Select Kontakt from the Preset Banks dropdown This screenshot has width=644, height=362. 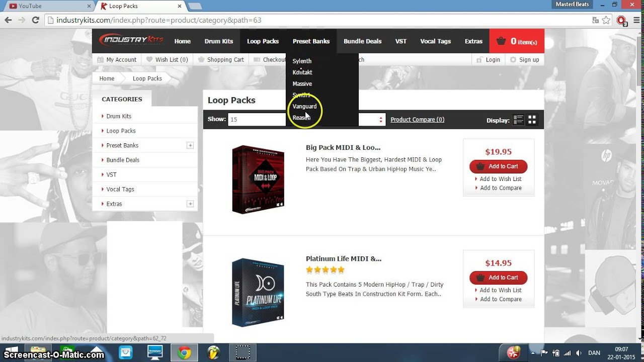pyautogui.click(x=302, y=72)
